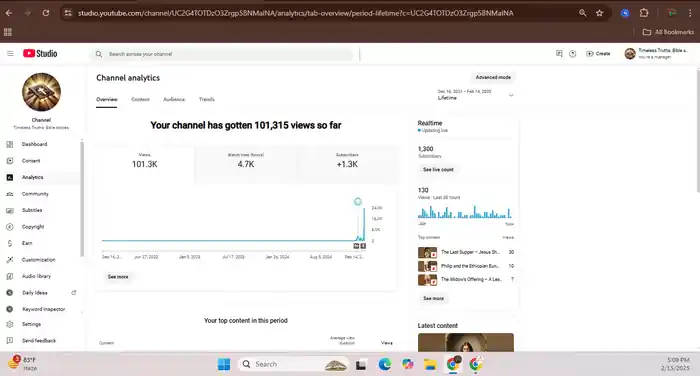Click the YouTube Studio logo

click(40, 54)
